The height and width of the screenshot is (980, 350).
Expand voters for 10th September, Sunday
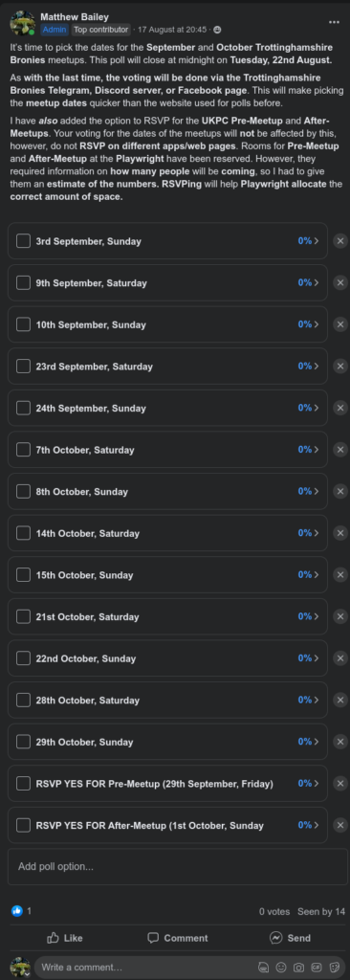point(309,324)
